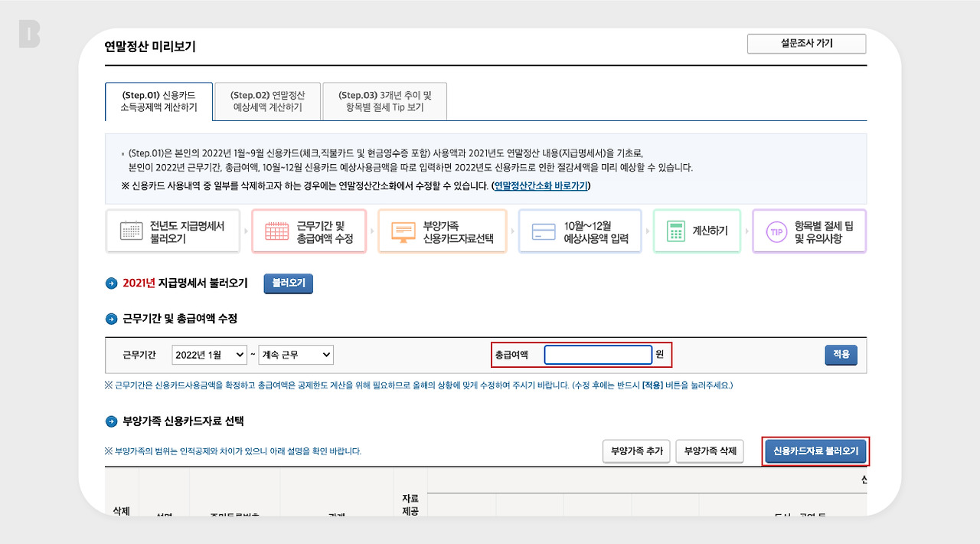The height and width of the screenshot is (544, 980).
Task: Click the highlighted 신용카드자료 불러오기 button
Action: [x=815, y=451]
